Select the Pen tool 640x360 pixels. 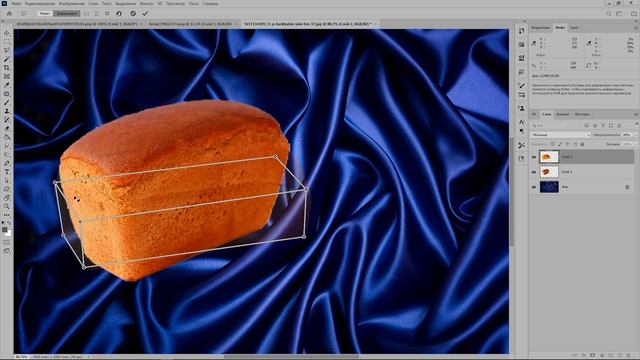tap(7, 163)
